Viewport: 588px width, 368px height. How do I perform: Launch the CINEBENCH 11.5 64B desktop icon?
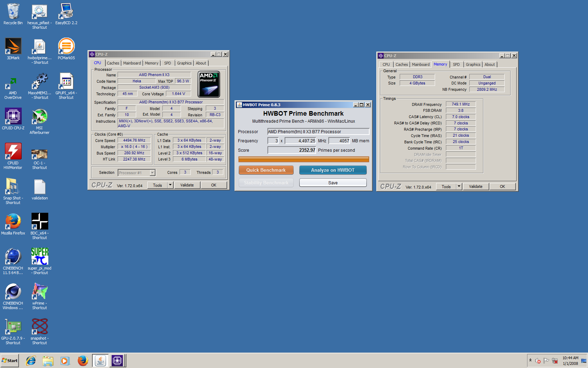tap(13, 261)
